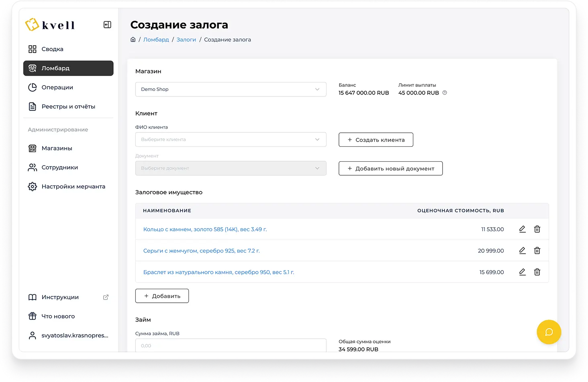Click Добавить новый документ button
Screen dimensions: 588x382
390,168
